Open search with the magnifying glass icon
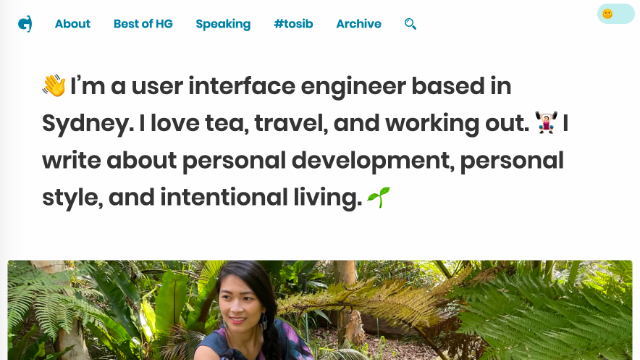This screenshot has width=640, height=360. [410, 24]
